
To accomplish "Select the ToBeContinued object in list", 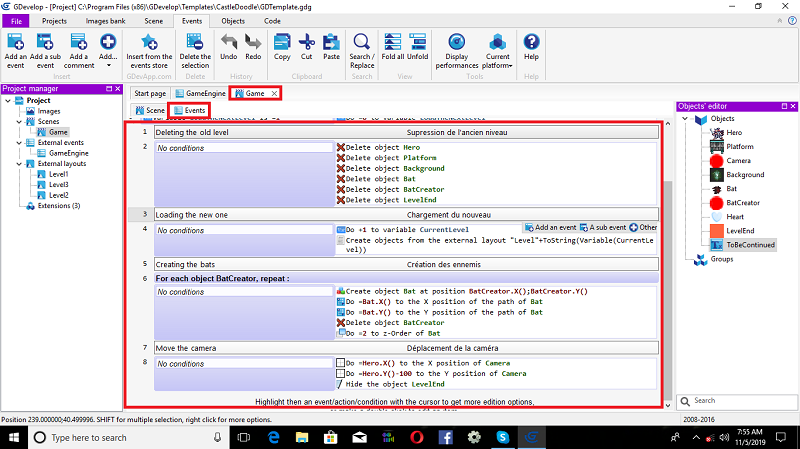I will coord(750,244).
